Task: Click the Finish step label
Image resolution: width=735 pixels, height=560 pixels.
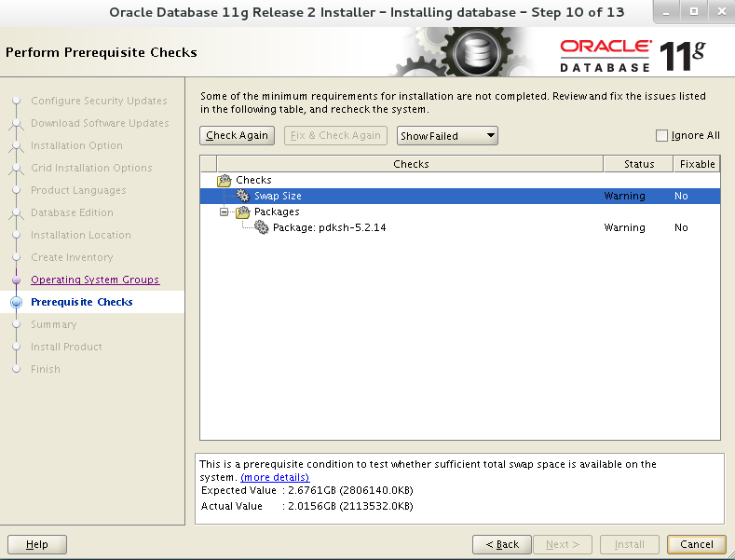Action: (46, 369)
